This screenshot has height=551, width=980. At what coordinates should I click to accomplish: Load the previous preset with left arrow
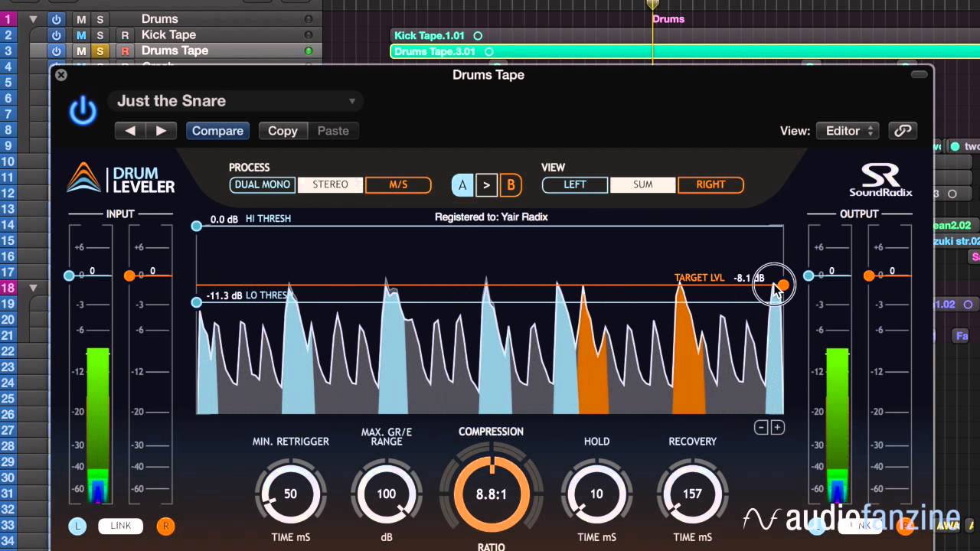pos(130,131)
